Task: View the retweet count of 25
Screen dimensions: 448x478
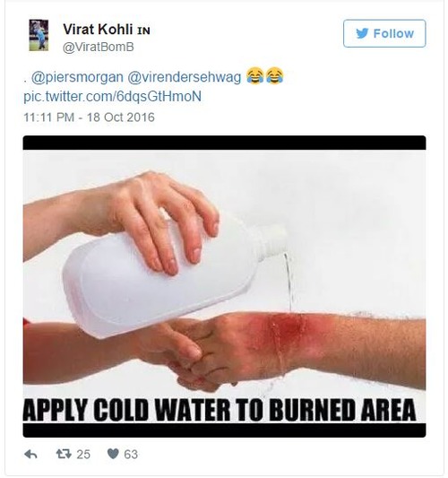Action: pyautogui.click(x=83, y=455)
